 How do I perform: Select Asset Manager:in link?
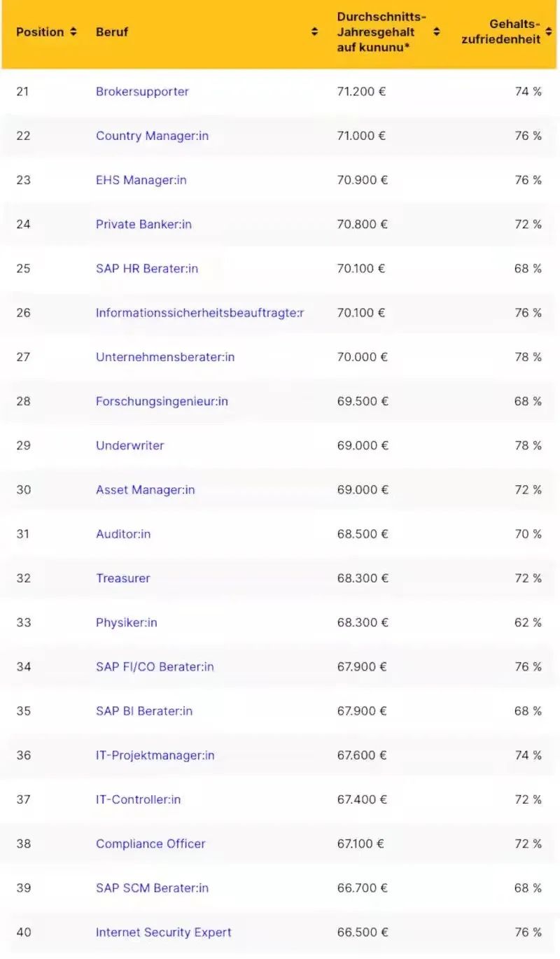click(x=145, y=489)
